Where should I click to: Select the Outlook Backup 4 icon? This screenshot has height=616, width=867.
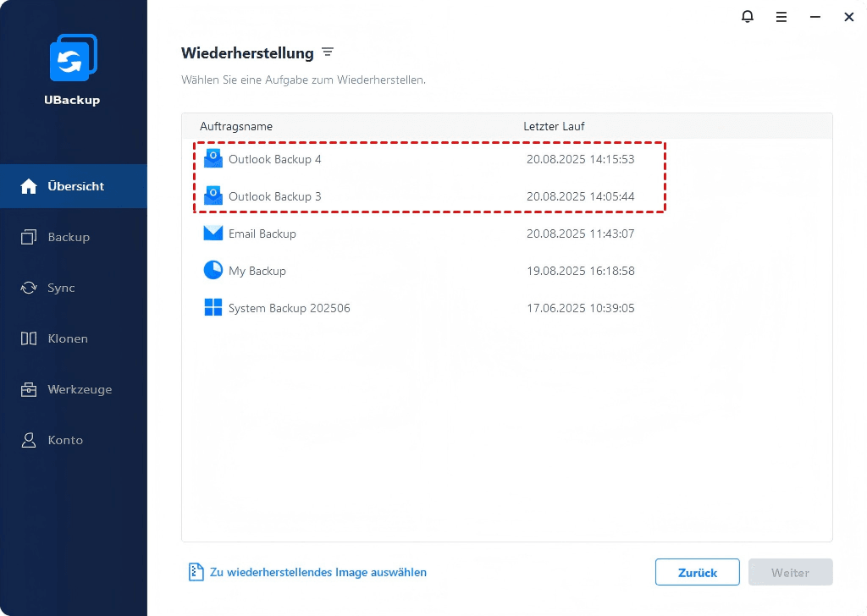coord(213,159)
